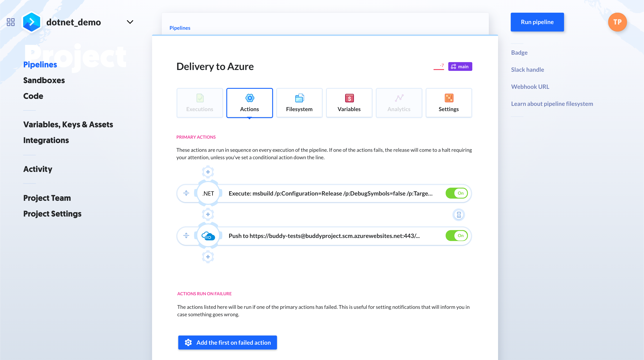Image resolution: width=644 pixels, height=360 pixels.
Task: Switch to the Analytics tab
Action: 399,103
